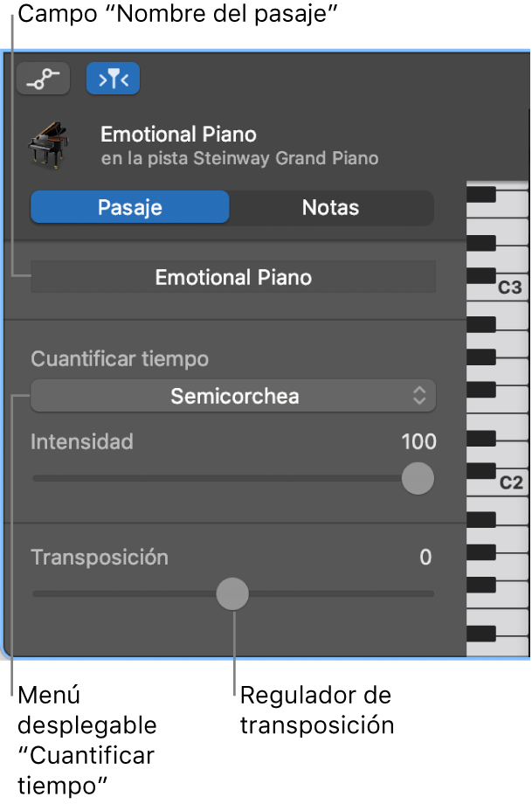Switch to the Notas tab

tap(332, 207)
